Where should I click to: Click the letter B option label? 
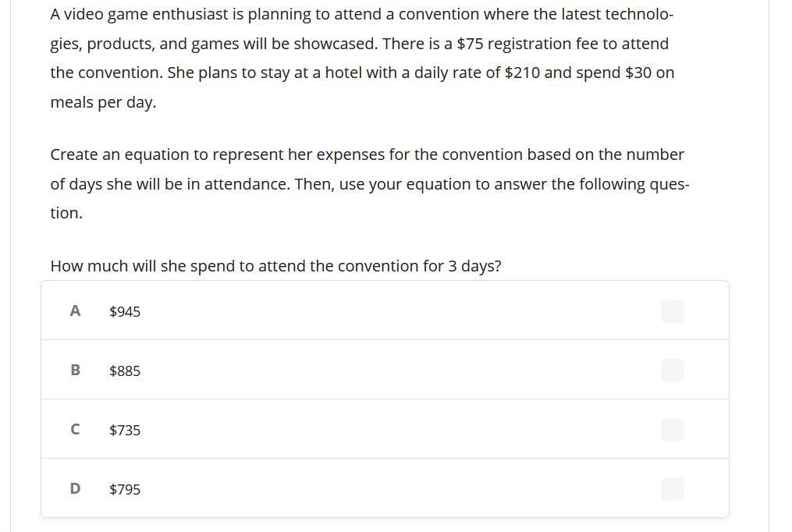[75, 371]
